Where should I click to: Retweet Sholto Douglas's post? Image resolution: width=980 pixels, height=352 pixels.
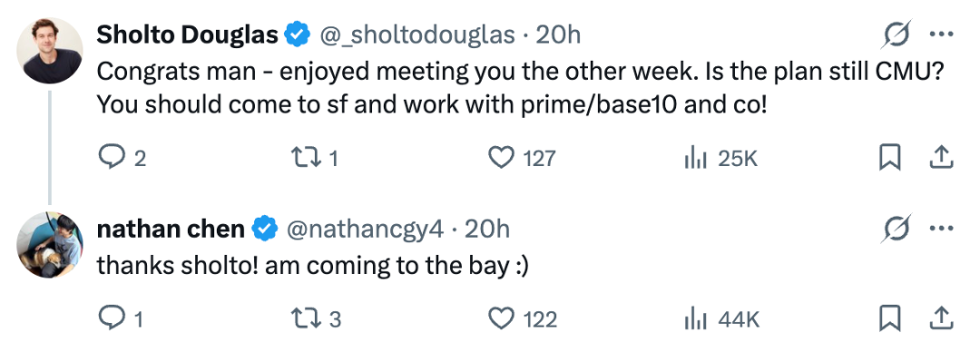(306, 158)
